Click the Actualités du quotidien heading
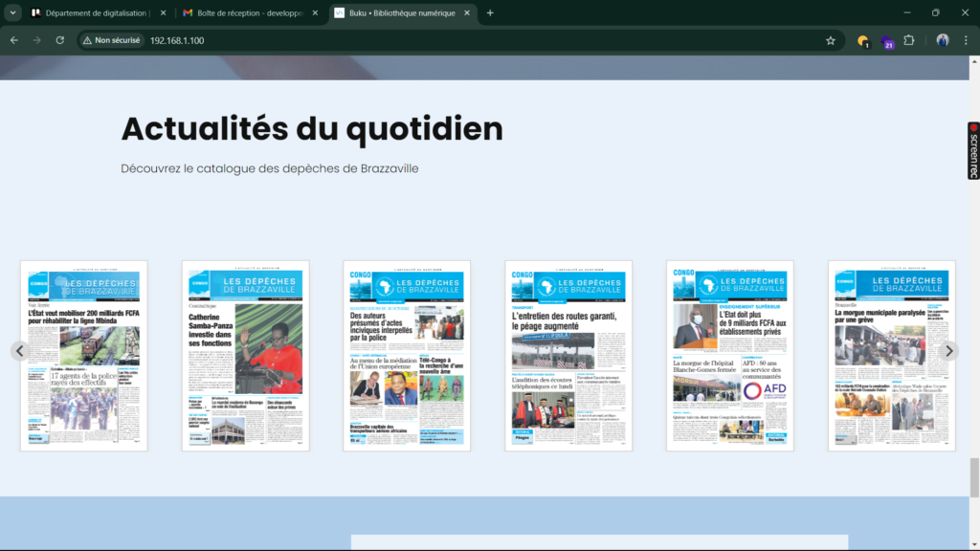This screenshot has width=980, height=551. [312, 129]
